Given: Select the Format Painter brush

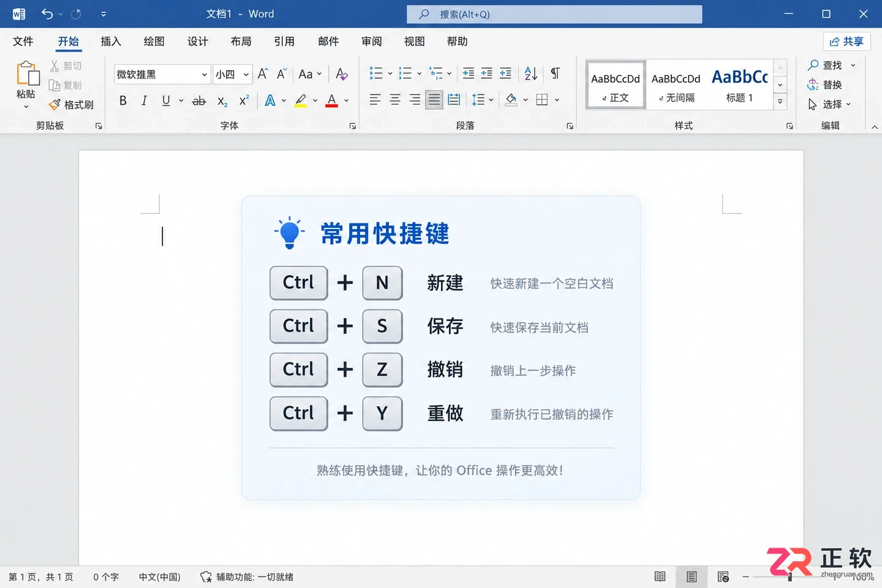Looking at the screenshot, I should (x=55, y=105).
